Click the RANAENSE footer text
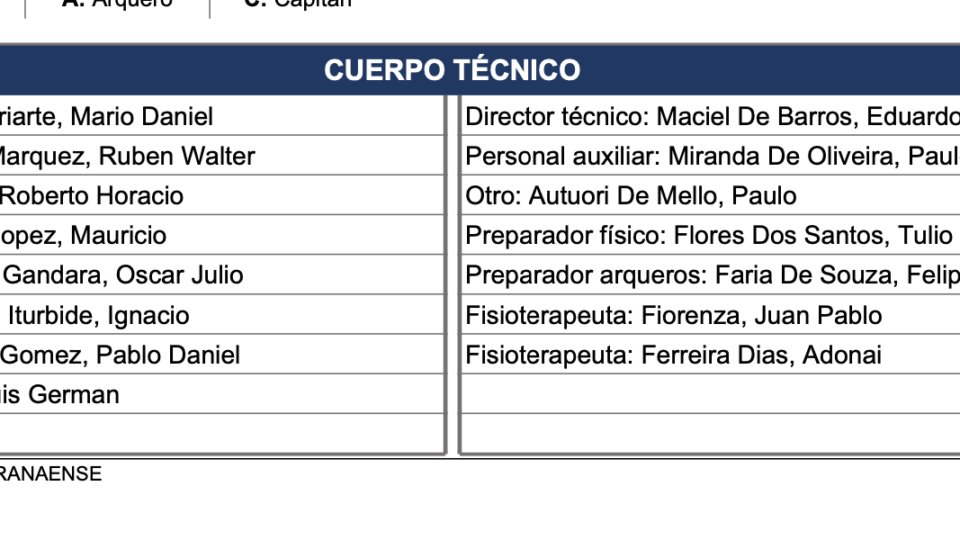Image resolution: width=960 pixels, height=540 pixels. click(x=51, y=474)
